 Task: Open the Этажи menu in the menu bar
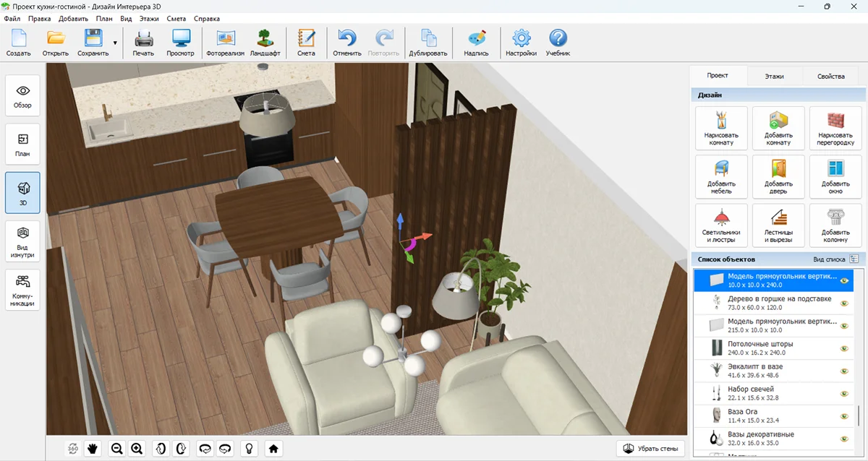point(149,18)
